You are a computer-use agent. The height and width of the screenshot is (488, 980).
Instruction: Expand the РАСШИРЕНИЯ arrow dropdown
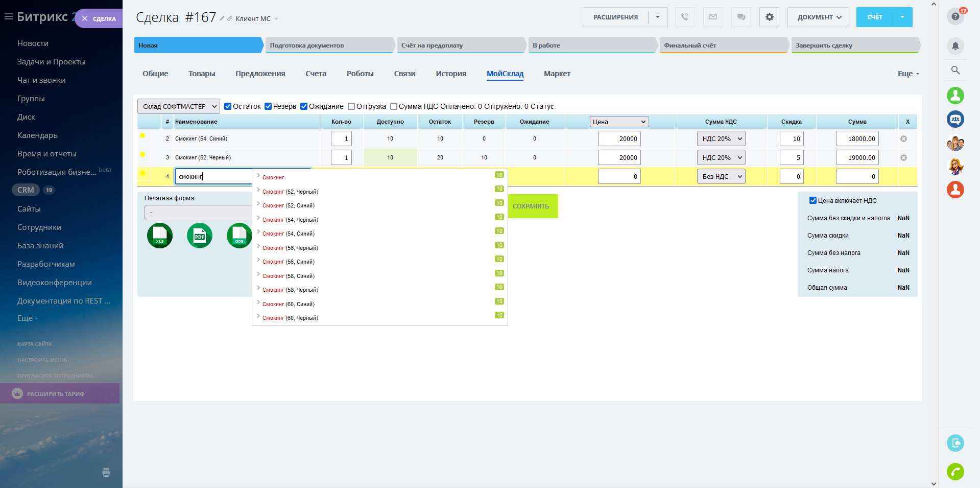tap(658, 17)
